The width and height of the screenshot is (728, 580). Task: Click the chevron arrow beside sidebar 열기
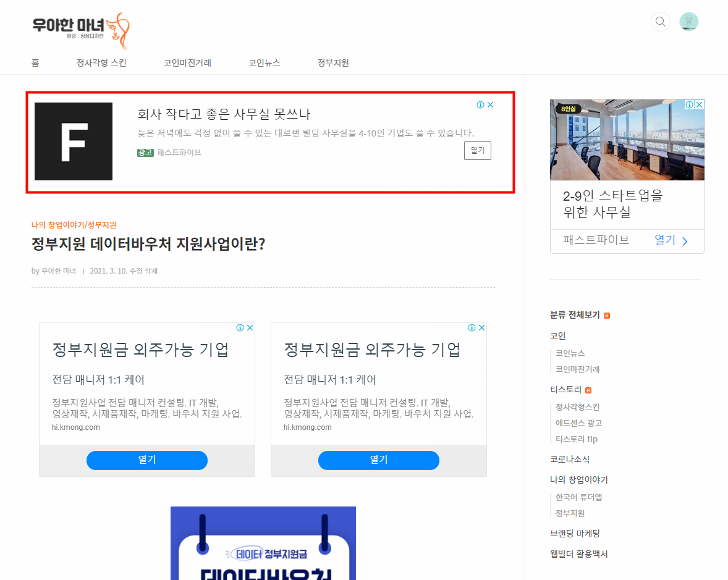(x=685, y=241)
